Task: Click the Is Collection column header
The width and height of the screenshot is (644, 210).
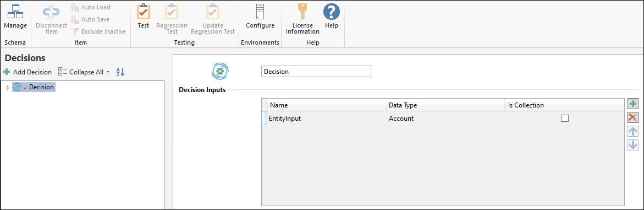Action: (564, 105)
